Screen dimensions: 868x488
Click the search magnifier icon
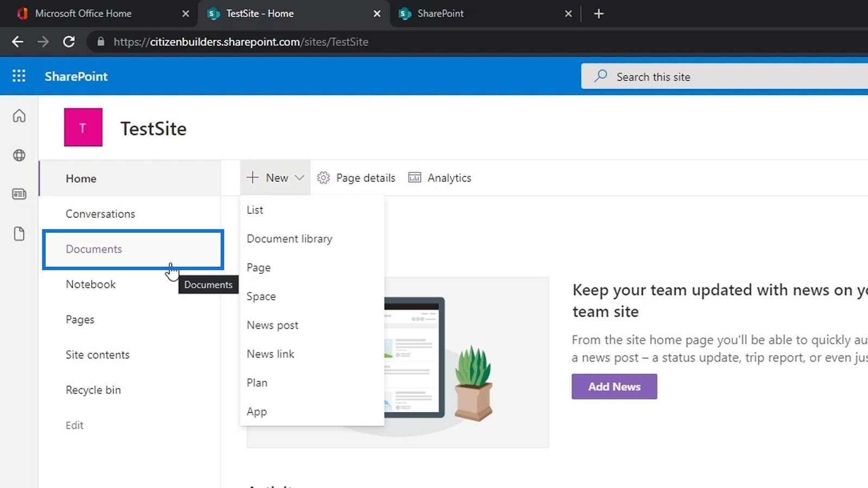(601, 76)
